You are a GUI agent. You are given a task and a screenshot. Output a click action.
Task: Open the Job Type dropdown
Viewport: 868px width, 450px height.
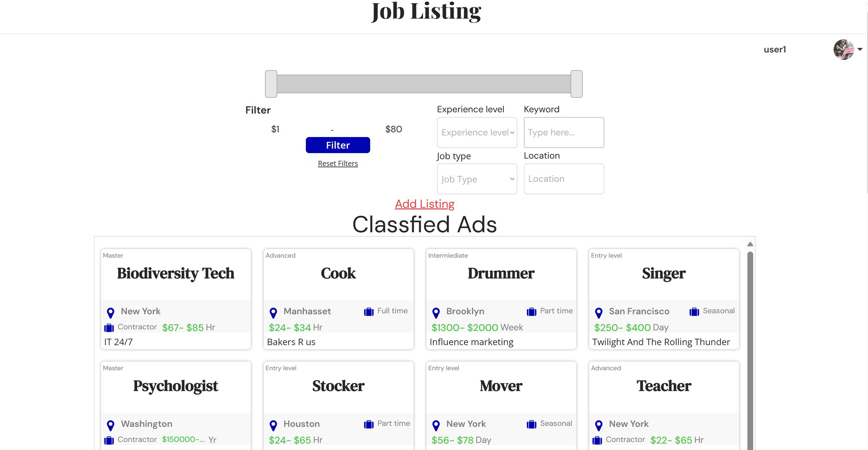coord(477,179)
